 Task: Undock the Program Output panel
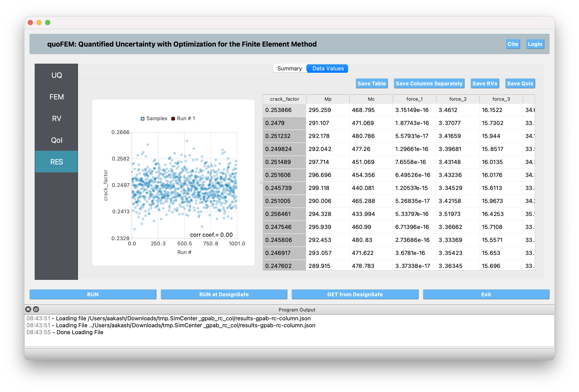click(36, 309)
